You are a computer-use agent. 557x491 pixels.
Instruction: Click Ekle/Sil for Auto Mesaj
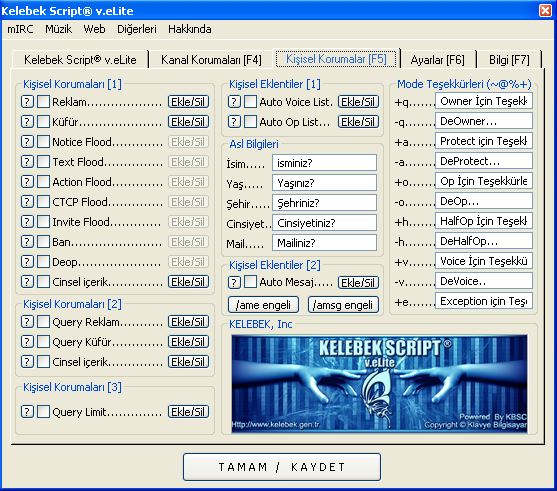click(x=358, y=283)
